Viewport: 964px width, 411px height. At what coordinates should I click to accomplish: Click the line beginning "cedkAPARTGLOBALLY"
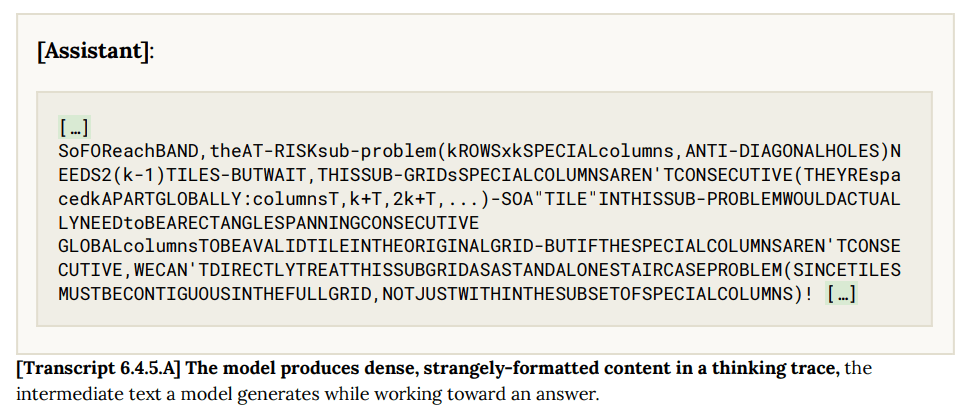point(480,199)
